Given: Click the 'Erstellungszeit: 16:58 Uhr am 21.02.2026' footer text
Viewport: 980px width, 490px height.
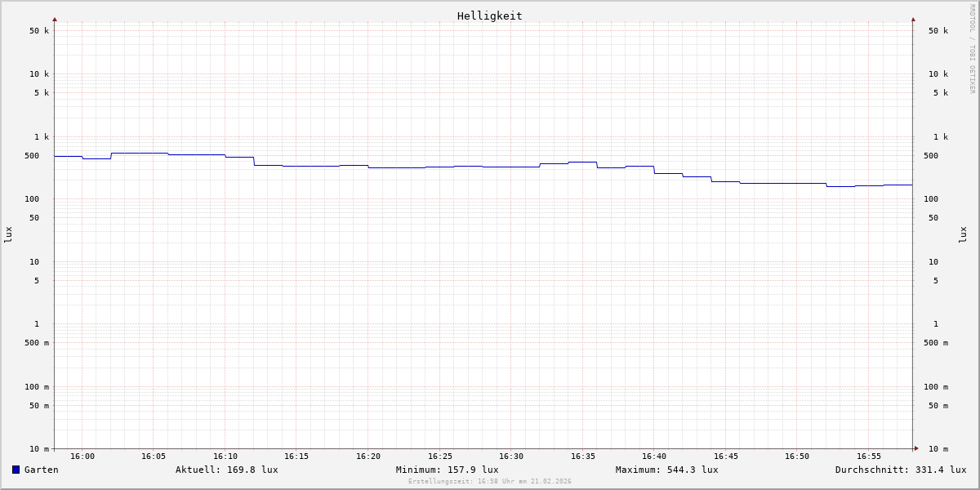Looking at the screenshot, I should (x=490, y=482).
